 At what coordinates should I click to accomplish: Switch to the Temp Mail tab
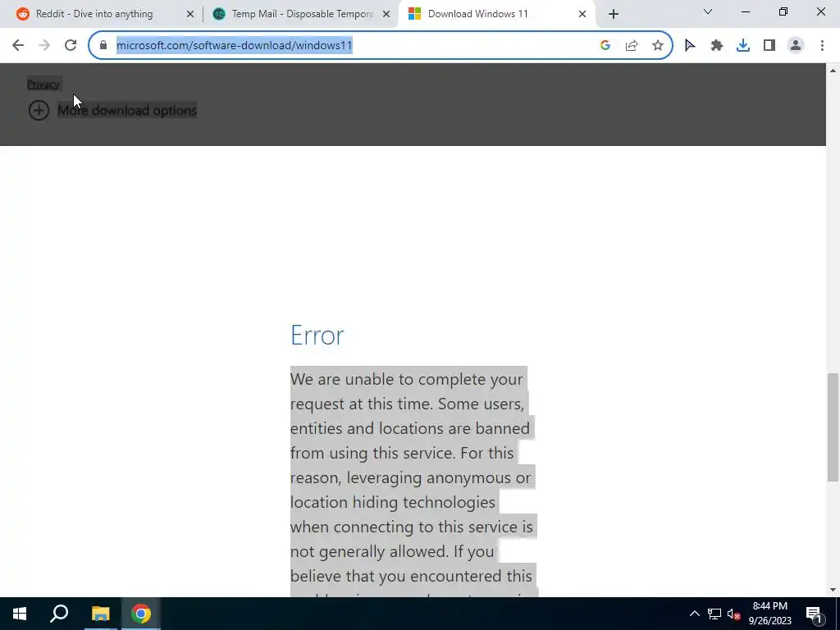point(302,14)
